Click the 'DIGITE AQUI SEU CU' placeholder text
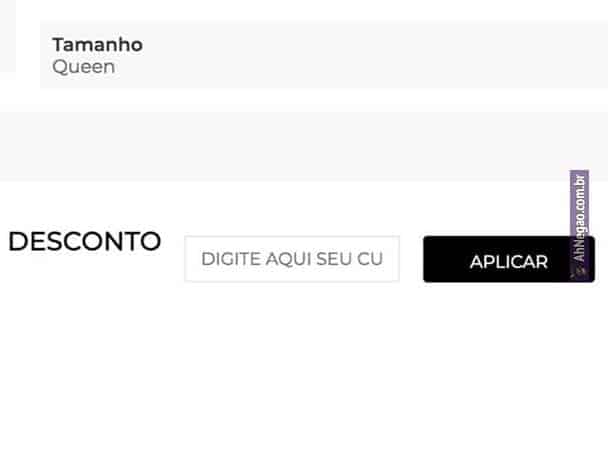Screen dimensions: 608x450 [x=292, y=259]
